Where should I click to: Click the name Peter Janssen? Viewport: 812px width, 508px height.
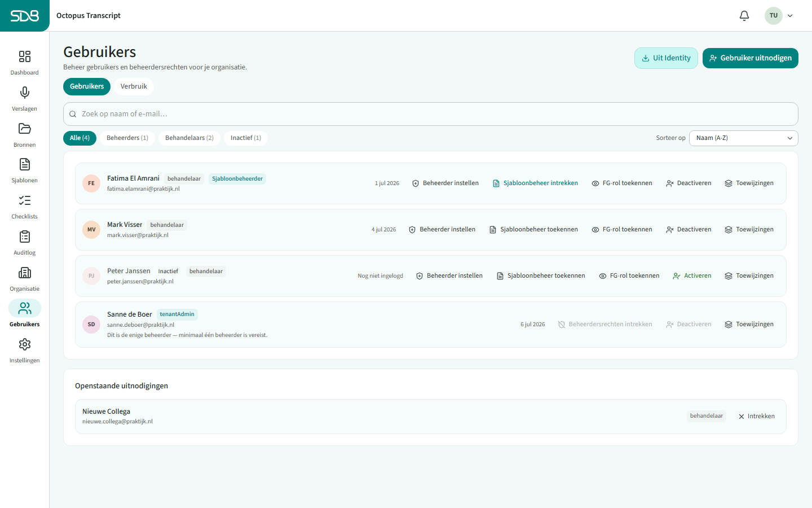click(129, 271)
